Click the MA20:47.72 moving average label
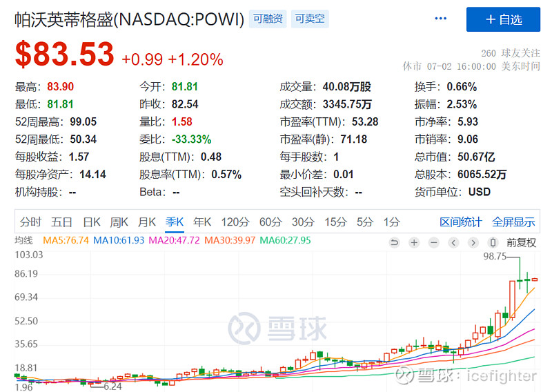Image resolution: width=552 pixels, height=392 pixels. point(175,241)
